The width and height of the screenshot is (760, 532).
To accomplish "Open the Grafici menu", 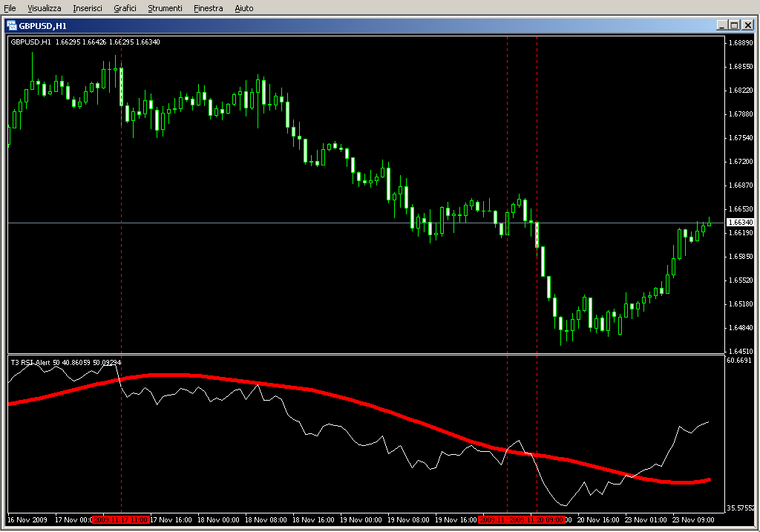I will pyautogui.click(x=125, y=8).
